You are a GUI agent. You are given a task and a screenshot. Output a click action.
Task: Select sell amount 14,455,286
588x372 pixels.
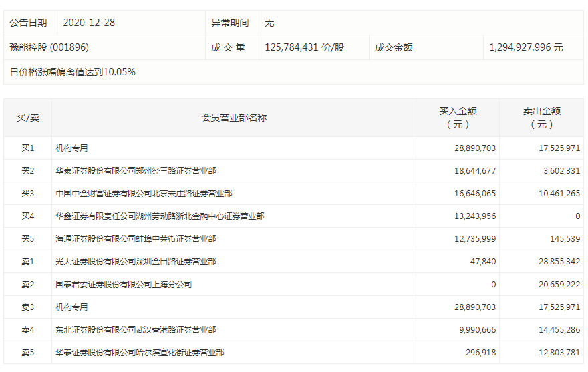point(559,330)
